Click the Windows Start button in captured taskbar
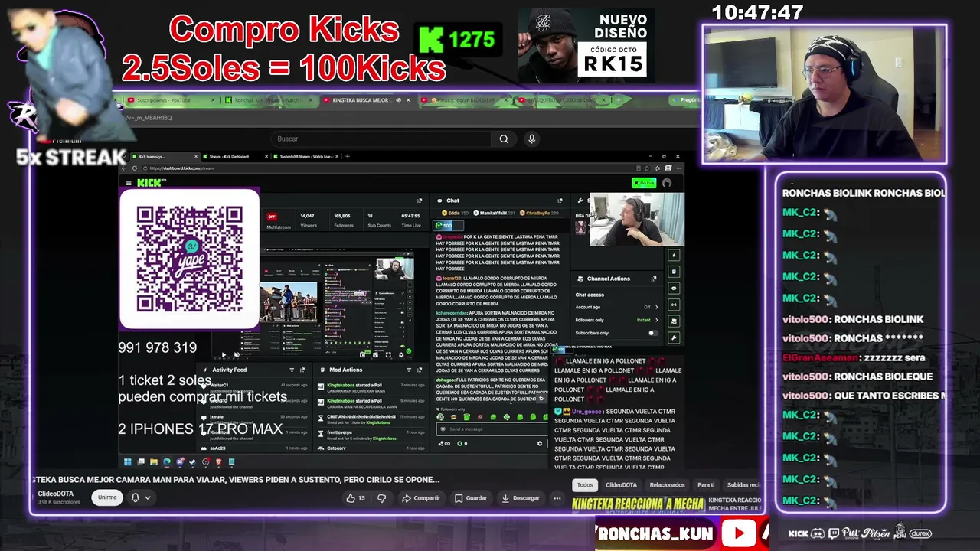The height and width of the screenshot is (551, 980). (x=127, y=461)
